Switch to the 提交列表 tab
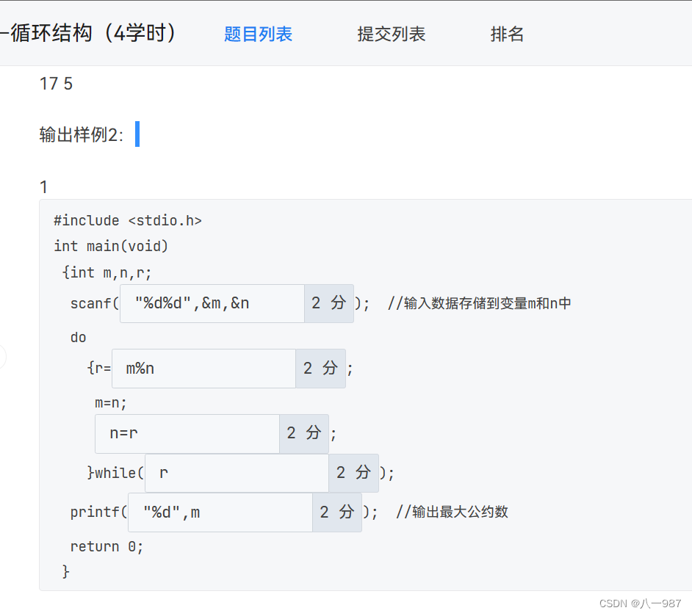The width and height of the screenshot is (692, 616). [x=391, y=34]
